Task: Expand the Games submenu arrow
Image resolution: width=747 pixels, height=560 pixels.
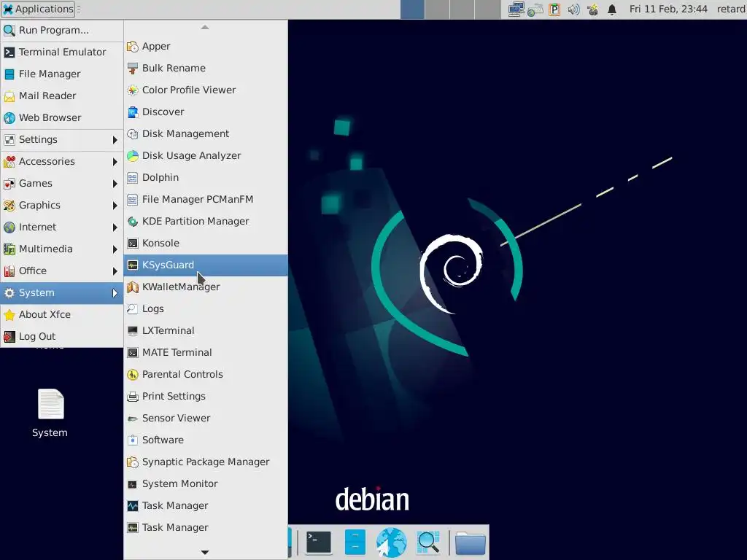Action: click(x=115, y=184)
